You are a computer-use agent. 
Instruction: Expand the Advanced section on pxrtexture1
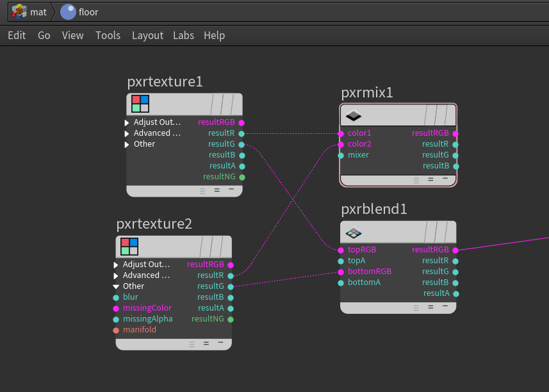(x=126, y=133)
